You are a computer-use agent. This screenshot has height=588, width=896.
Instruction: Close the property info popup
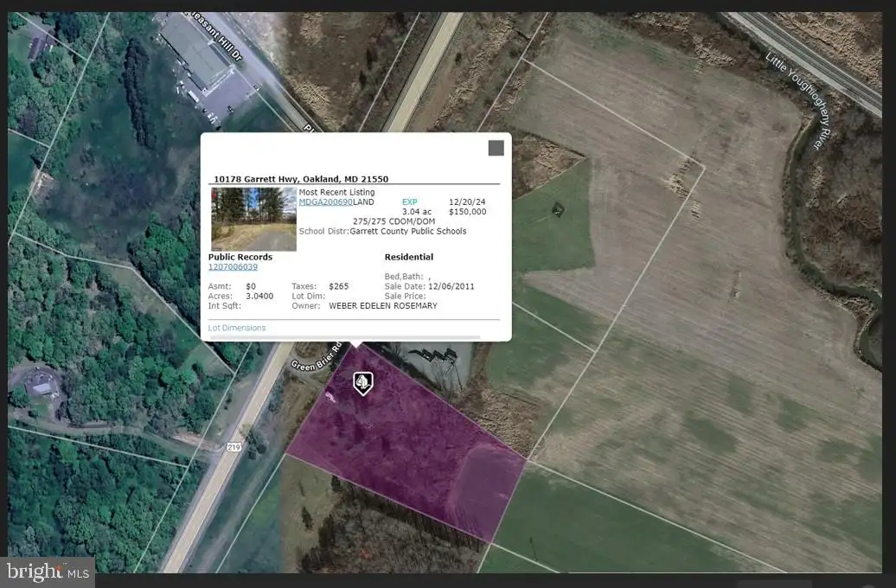click(496, 148)
